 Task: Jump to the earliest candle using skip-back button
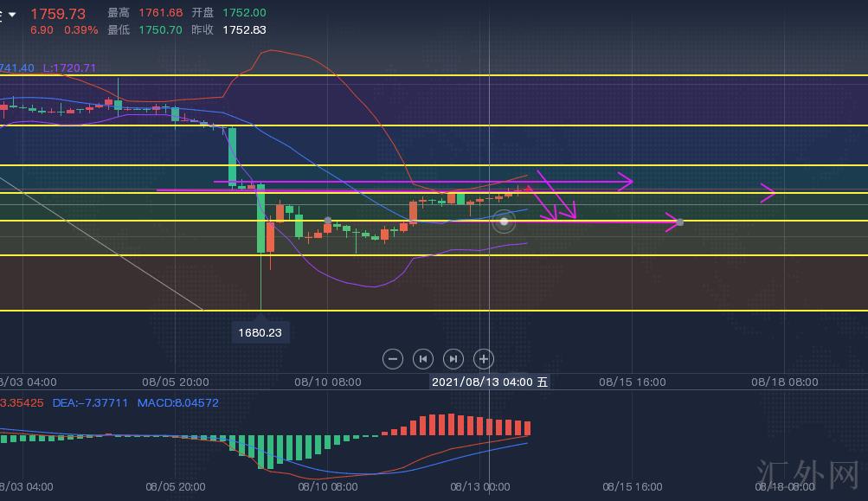click(422, 358)
